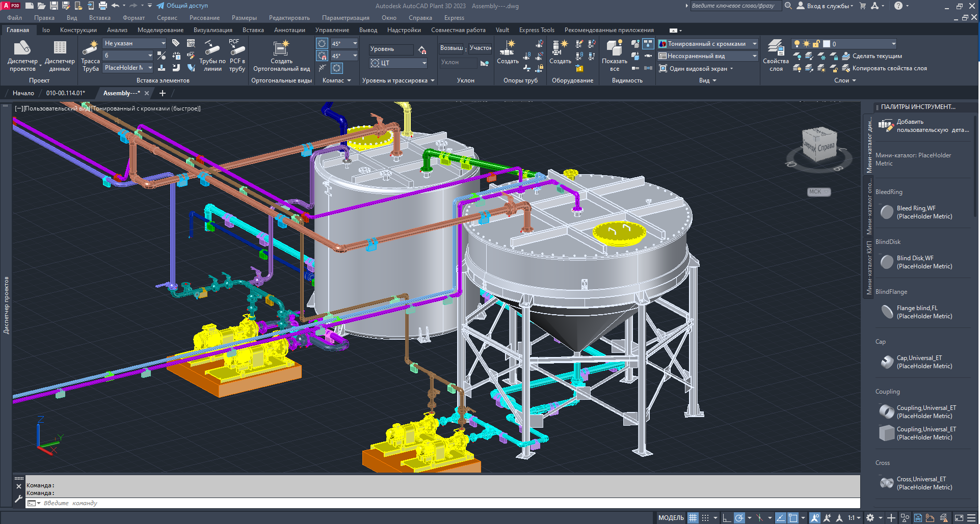
Task: Close the command line with X icon
Action: 19,486
